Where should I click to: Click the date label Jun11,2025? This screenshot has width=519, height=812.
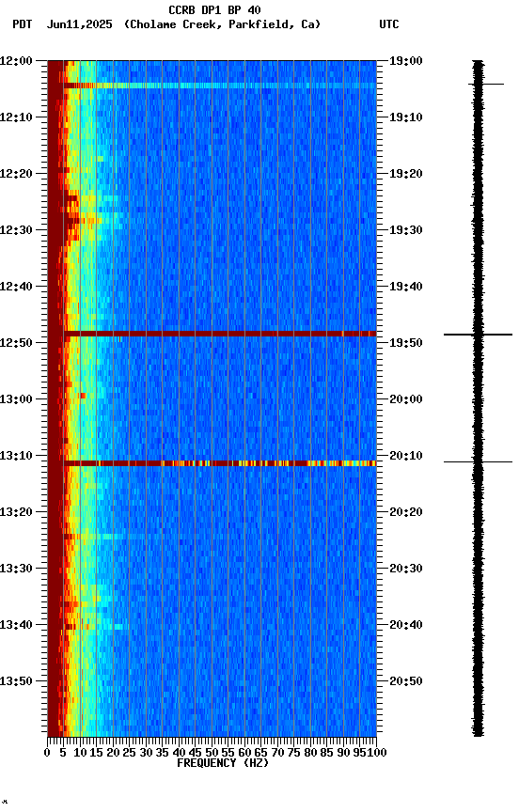coord(79,24)
